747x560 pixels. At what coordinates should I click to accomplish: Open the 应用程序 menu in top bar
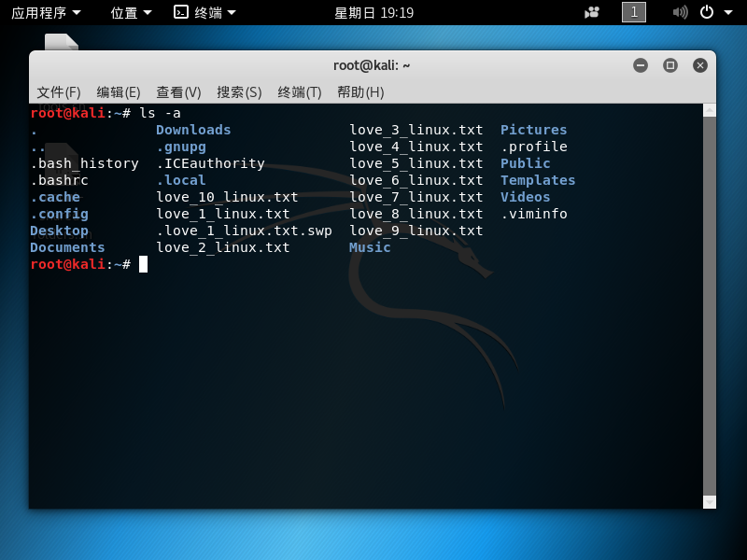46,12
